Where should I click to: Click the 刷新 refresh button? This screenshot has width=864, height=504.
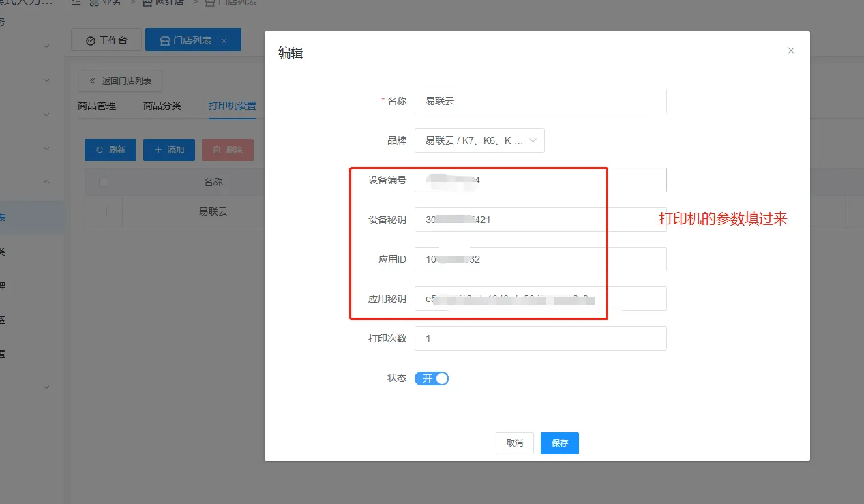(x=110, y=150)
